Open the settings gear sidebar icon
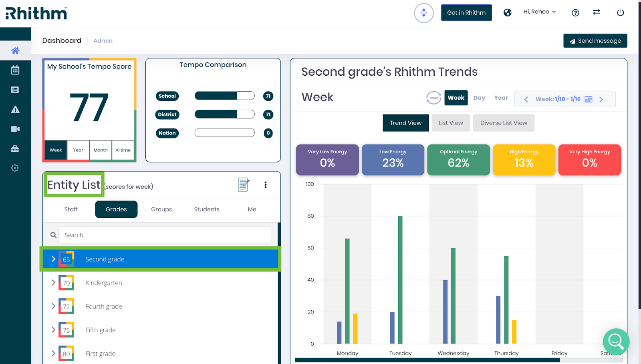Screen dimensions: 641x364 (15, 168)
